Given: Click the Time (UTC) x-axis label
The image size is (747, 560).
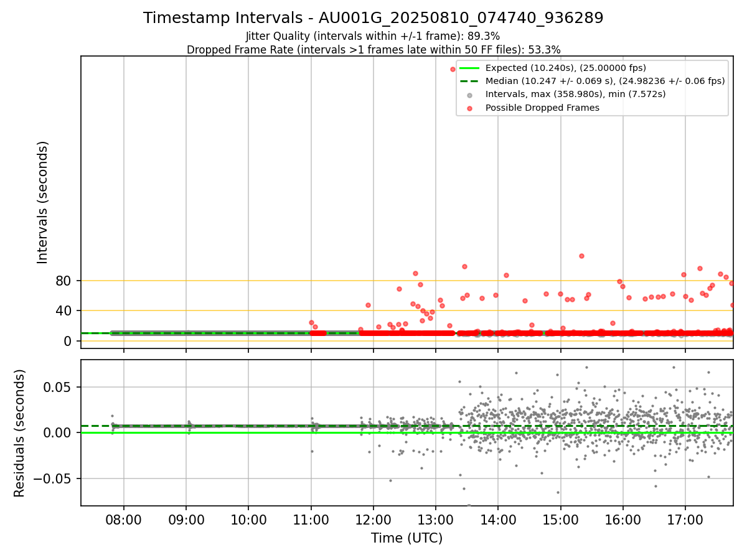Looking at the screenshot, I should tap(406, 538).
